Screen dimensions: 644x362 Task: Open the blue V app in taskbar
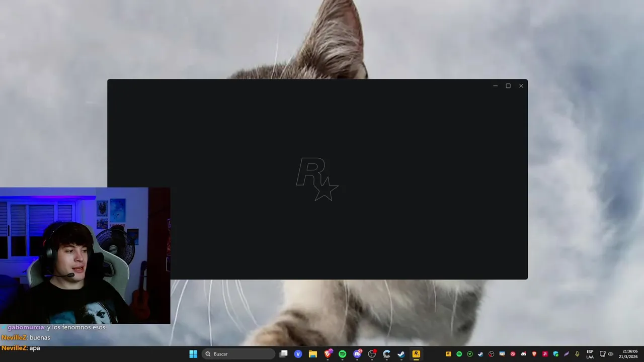point(298,354)
